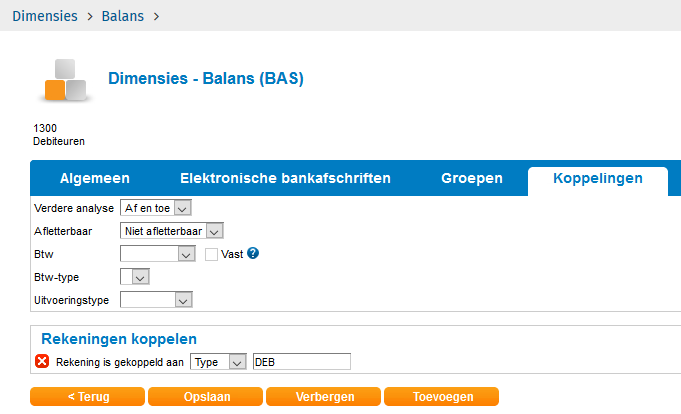Go to Dimensies in the breadcrumb
This screenshot has width=681, height=414.
45,16
